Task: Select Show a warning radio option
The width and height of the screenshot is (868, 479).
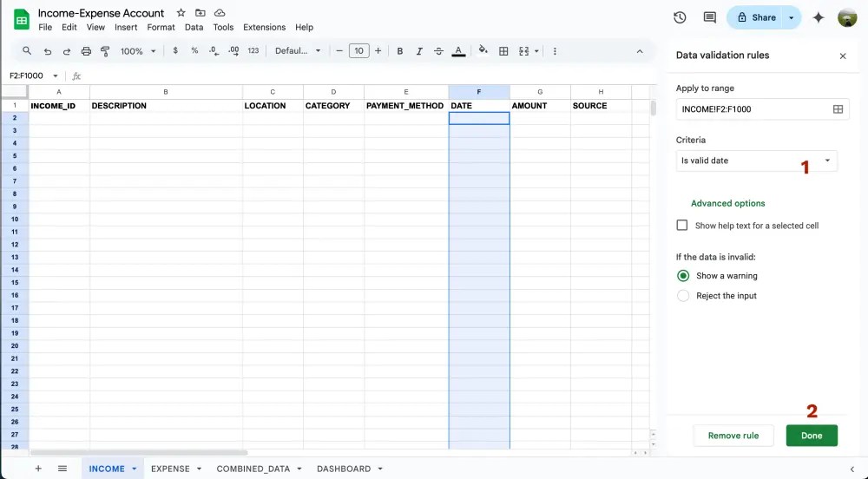Action: 683,276
